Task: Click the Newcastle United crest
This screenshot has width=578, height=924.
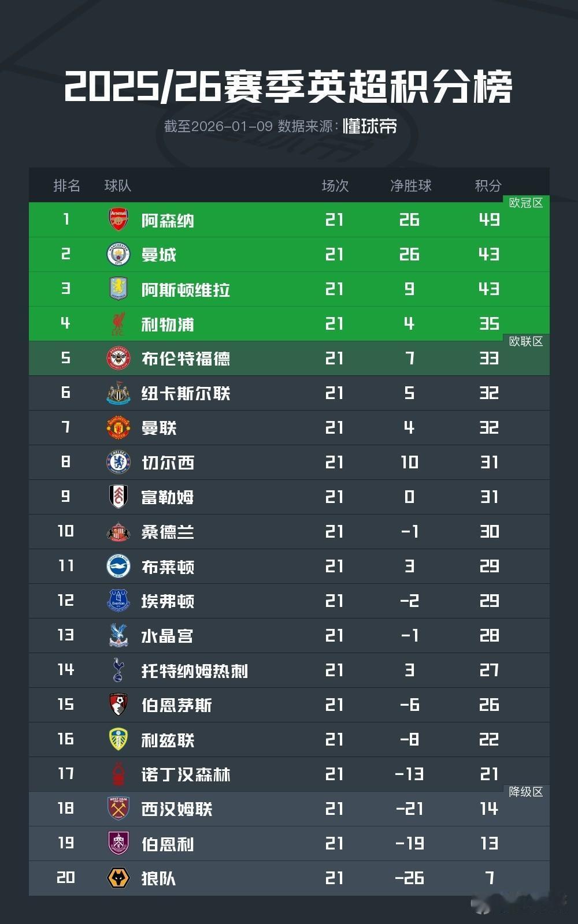Action: point(118,393)
